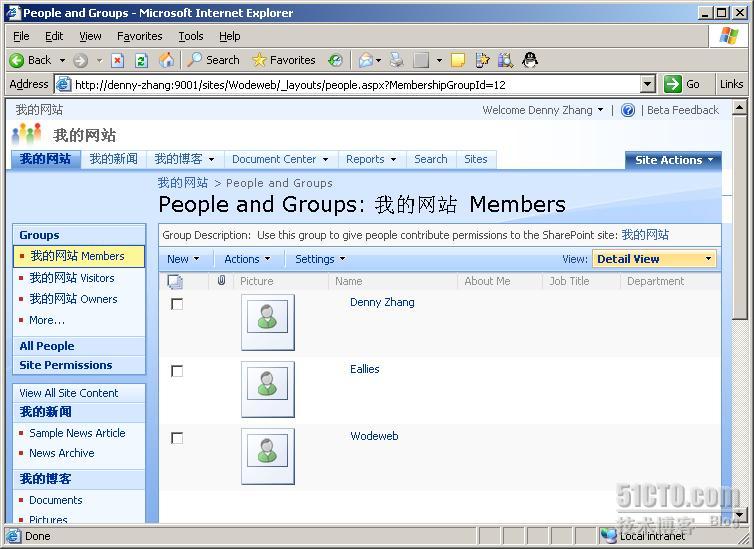Open the Tools menu
Viewport: 754px width, 549px height.
pos(191,36)
